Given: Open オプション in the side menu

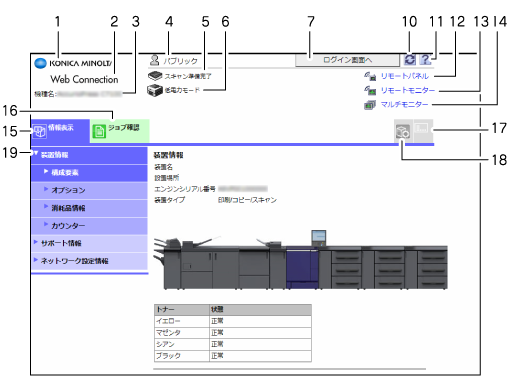Looking at the screenshot, I should (89, 191).
